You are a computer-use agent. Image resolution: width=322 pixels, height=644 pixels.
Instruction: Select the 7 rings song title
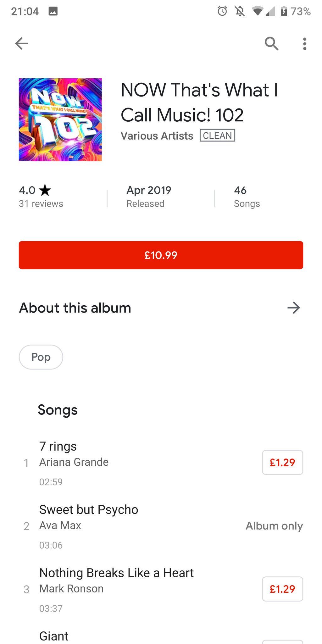(58, 446)
